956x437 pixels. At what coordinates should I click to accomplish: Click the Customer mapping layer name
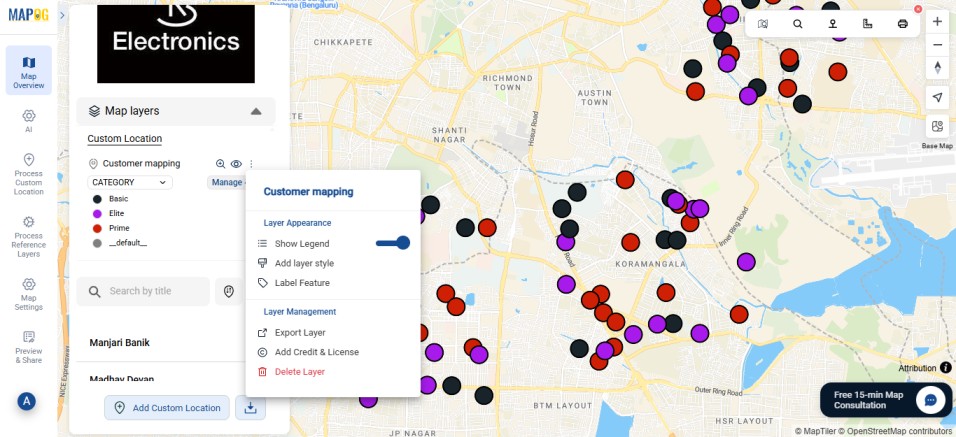141,163
